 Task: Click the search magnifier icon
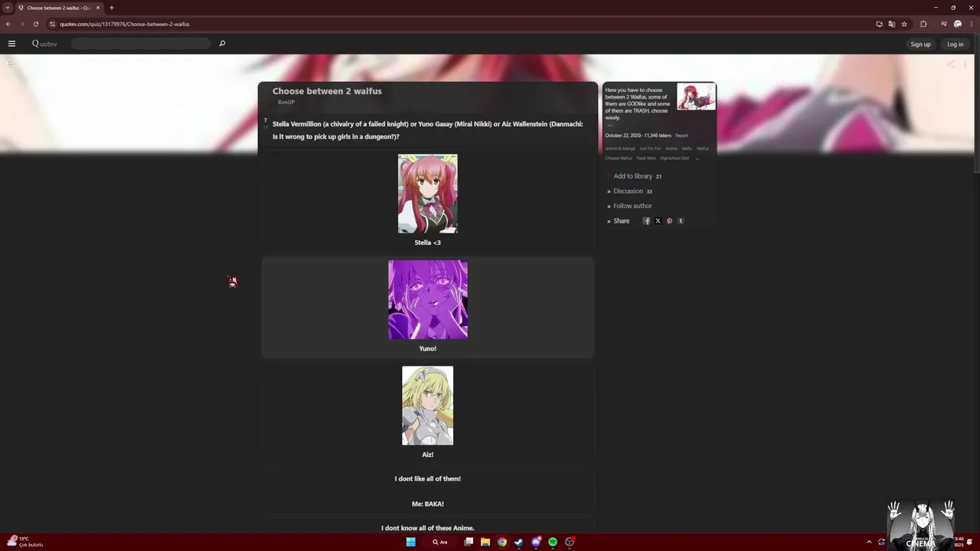(x=222, y=44)
